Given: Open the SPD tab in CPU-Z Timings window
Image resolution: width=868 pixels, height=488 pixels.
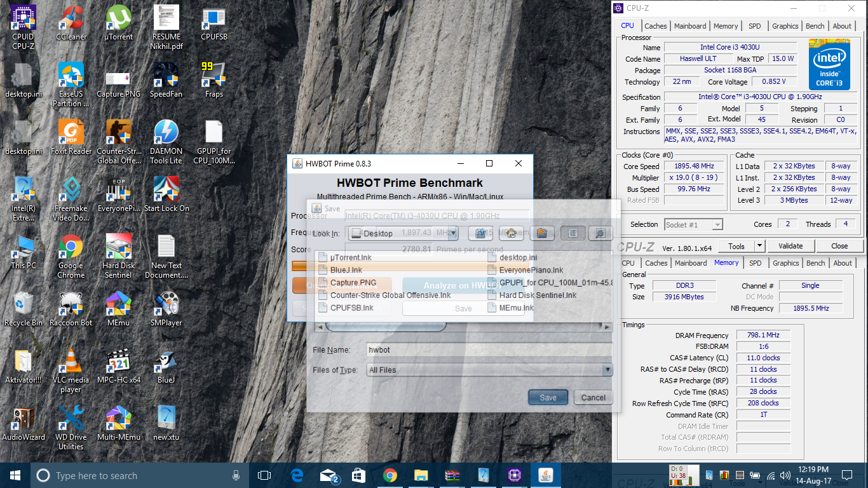Looking at the screenshot, I should 755,263.
